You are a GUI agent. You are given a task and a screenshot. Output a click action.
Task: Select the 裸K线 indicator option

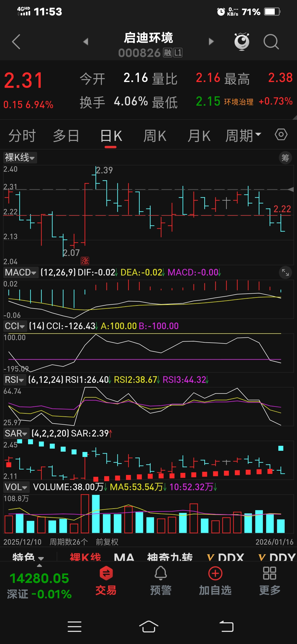(x=85, y=557)
